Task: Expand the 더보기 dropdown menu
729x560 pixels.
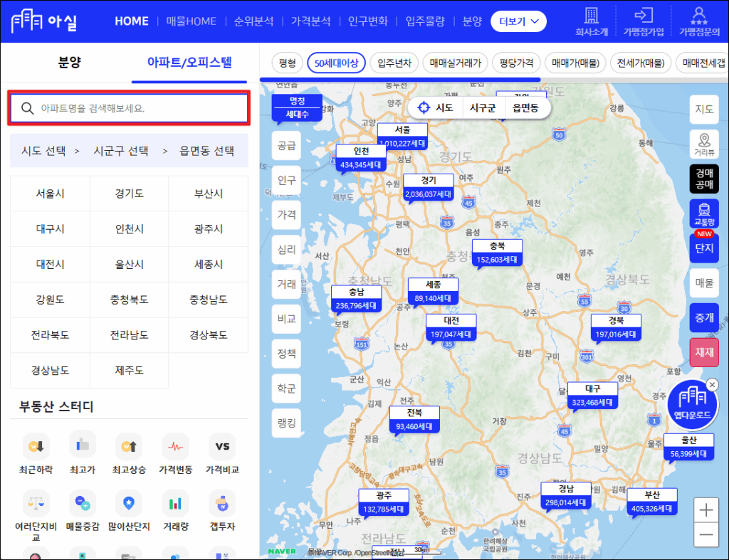Action: point(518,21)
